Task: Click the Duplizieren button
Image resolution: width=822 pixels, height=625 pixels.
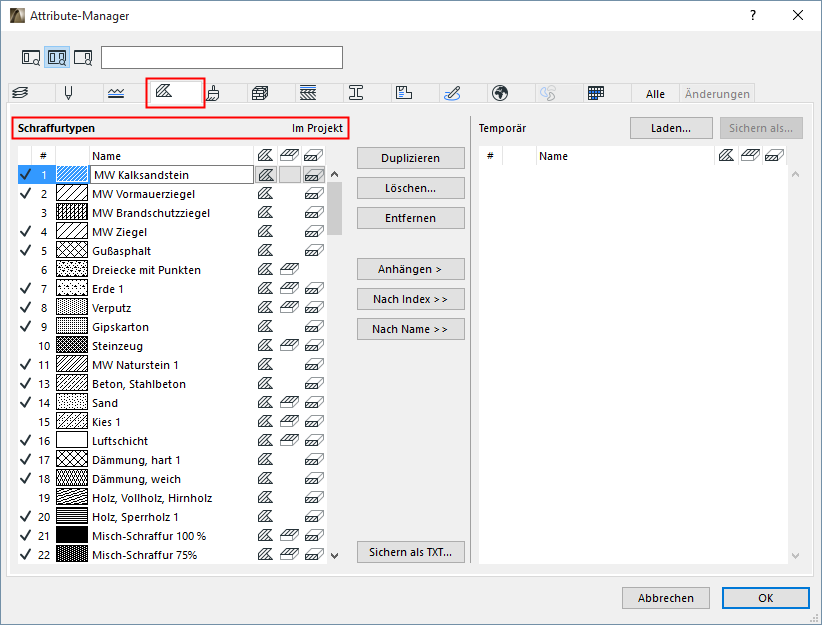Action: coord(410,158)
